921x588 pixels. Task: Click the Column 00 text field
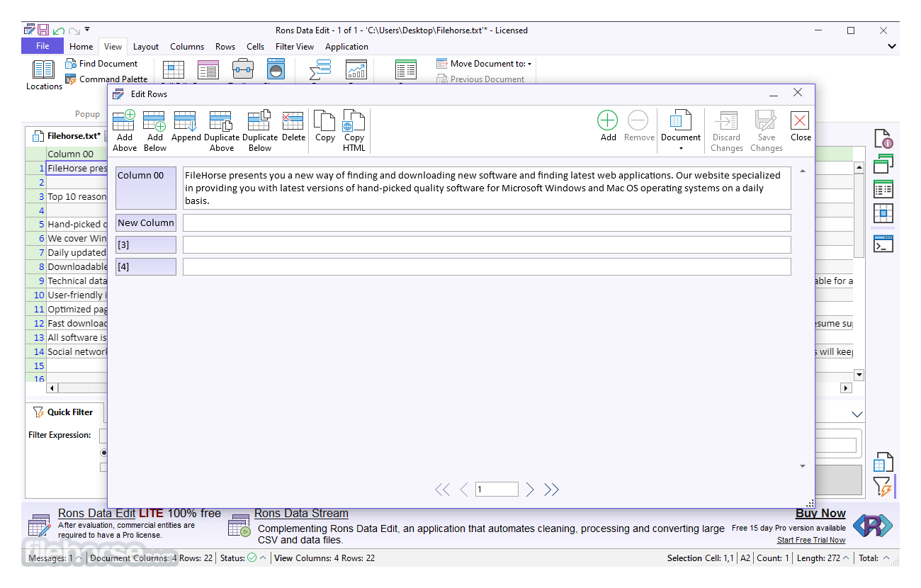[x=487, y=188]
